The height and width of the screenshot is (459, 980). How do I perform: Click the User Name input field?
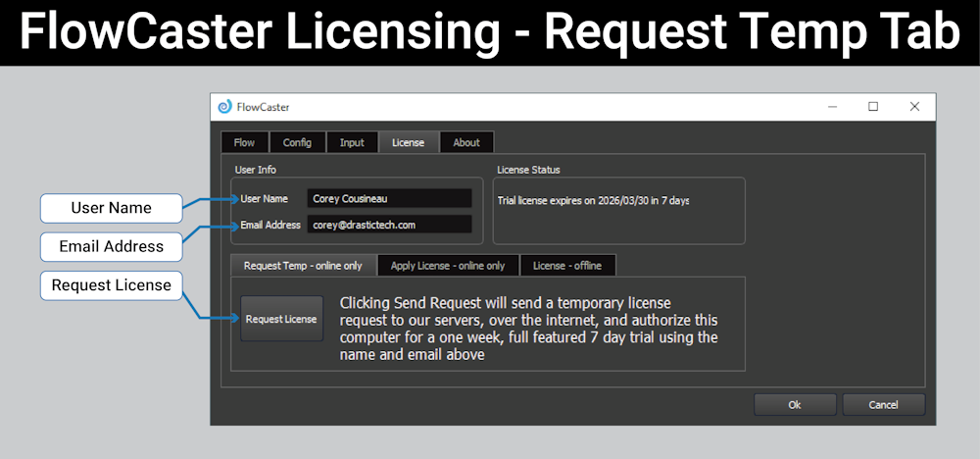point(389,199)
